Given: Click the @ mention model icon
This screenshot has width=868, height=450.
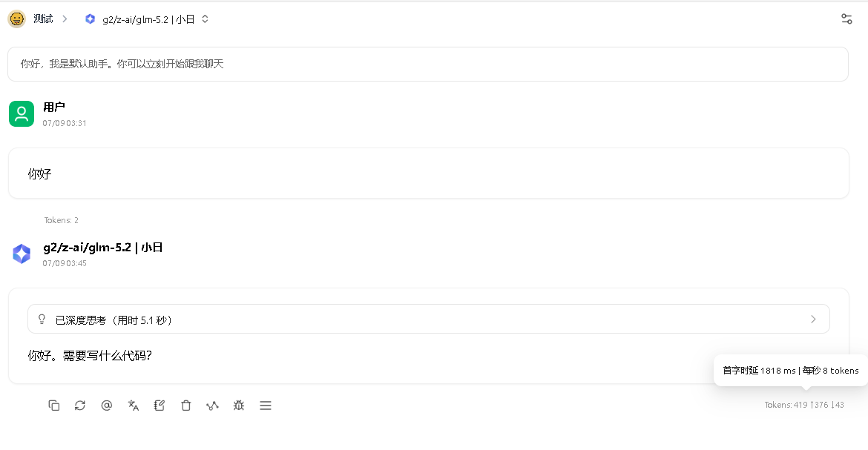Looking at the screenshot, I should point(107,406).
